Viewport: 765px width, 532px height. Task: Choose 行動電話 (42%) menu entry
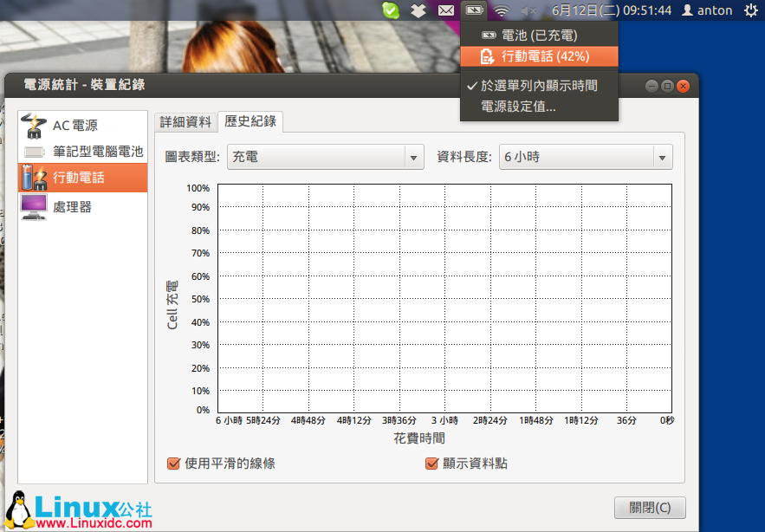539,56
